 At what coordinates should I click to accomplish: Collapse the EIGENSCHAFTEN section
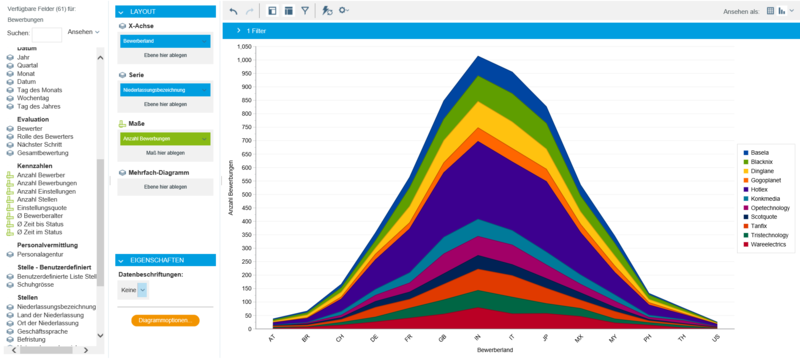point(121,260)
